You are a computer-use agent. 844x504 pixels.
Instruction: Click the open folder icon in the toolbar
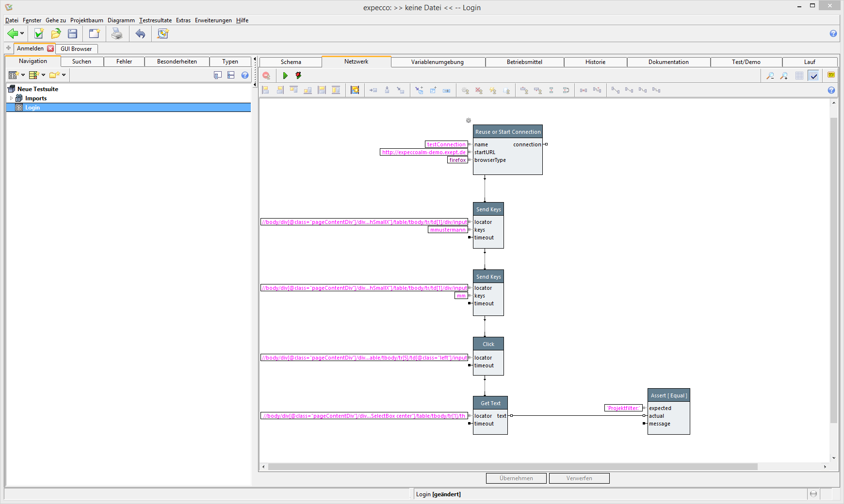(x=56, y=33)
